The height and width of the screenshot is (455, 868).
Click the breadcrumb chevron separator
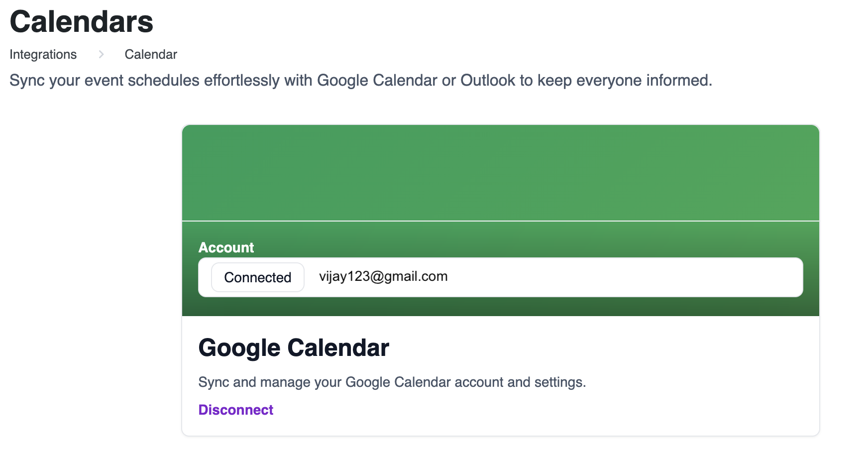click(101, 54)
